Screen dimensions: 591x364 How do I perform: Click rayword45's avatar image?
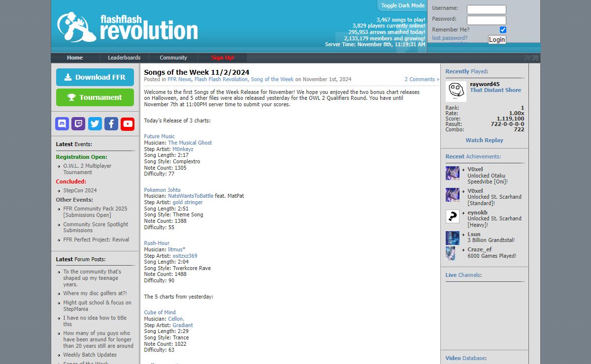[456, 91]
